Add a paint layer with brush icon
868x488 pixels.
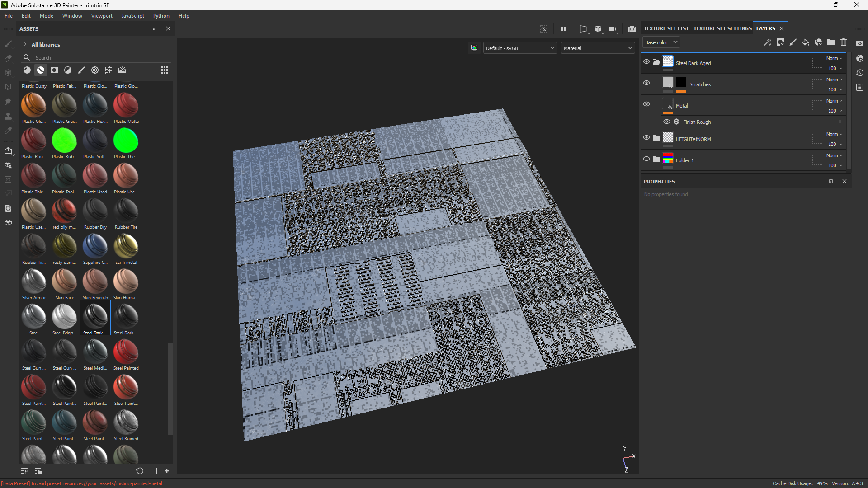pyautogui.click(x=793, y=42)
